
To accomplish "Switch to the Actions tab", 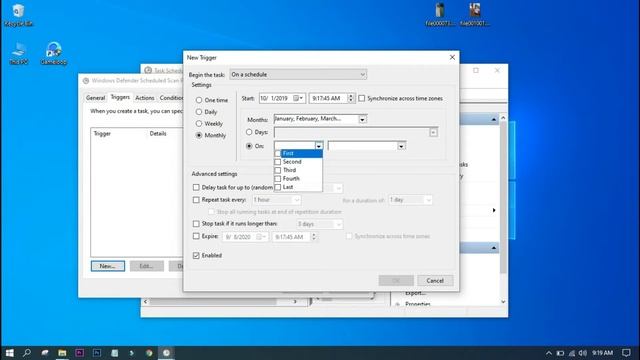I will tap(145, 98).
